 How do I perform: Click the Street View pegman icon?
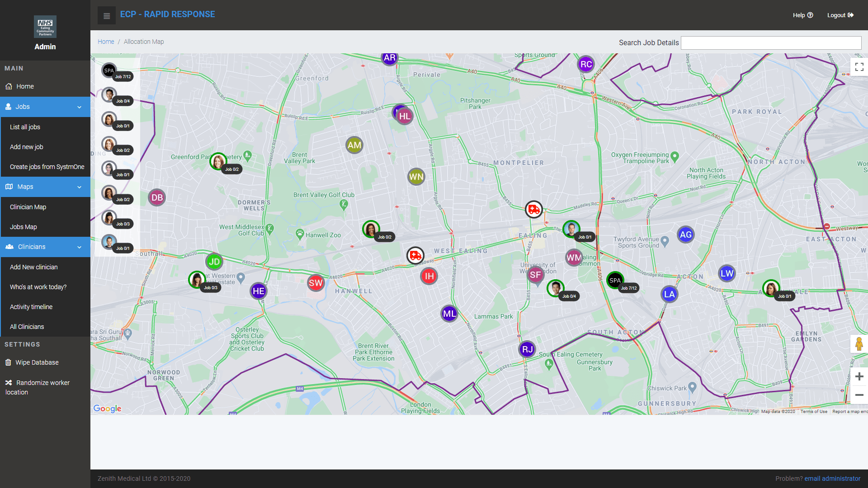point(859,344)
